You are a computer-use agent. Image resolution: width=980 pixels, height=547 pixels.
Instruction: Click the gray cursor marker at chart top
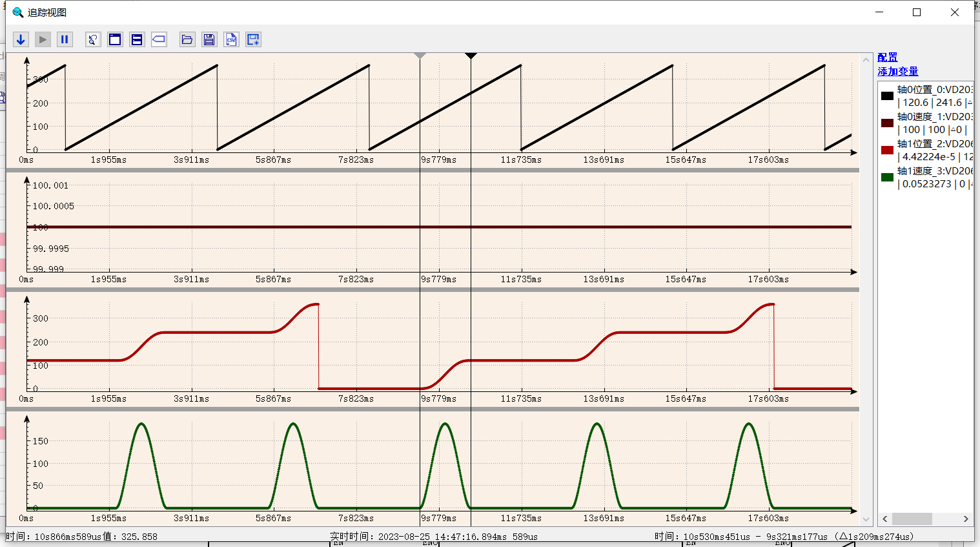[x=420, y=56]
